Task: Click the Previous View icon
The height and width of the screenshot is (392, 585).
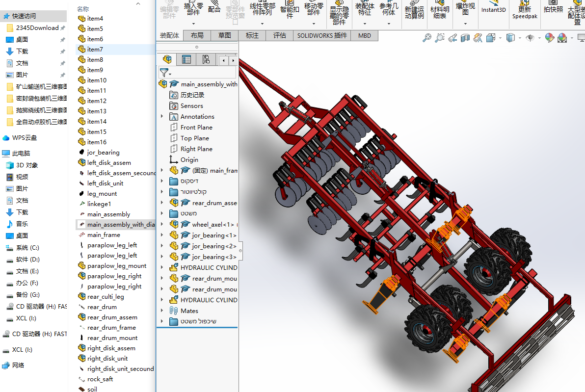Action: click(x=452, y=38)
